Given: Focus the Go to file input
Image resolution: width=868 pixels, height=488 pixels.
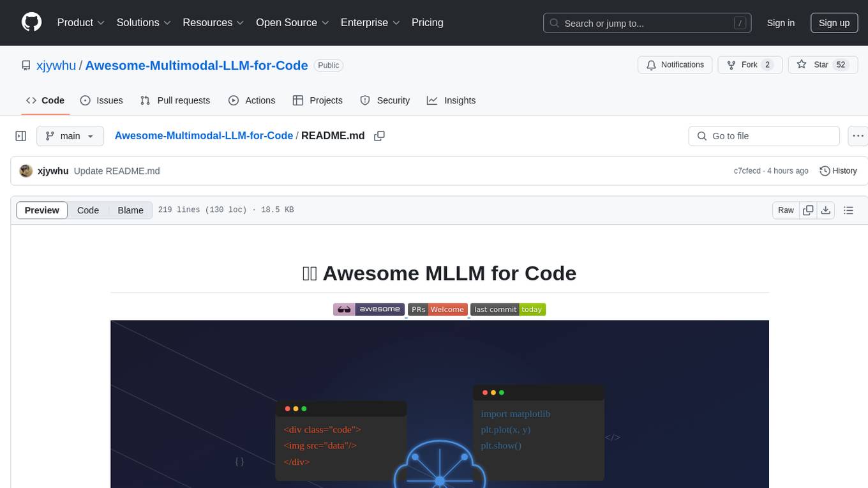Looking at the screenshot, I should pyautogui.click(x=764, y=136).
